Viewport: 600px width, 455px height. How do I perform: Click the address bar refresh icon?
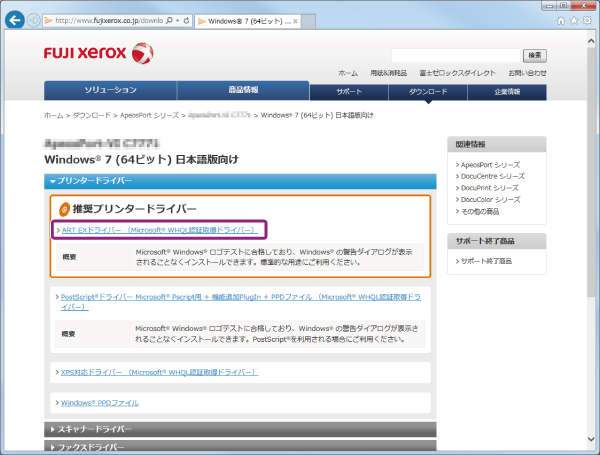click(187, 20)
